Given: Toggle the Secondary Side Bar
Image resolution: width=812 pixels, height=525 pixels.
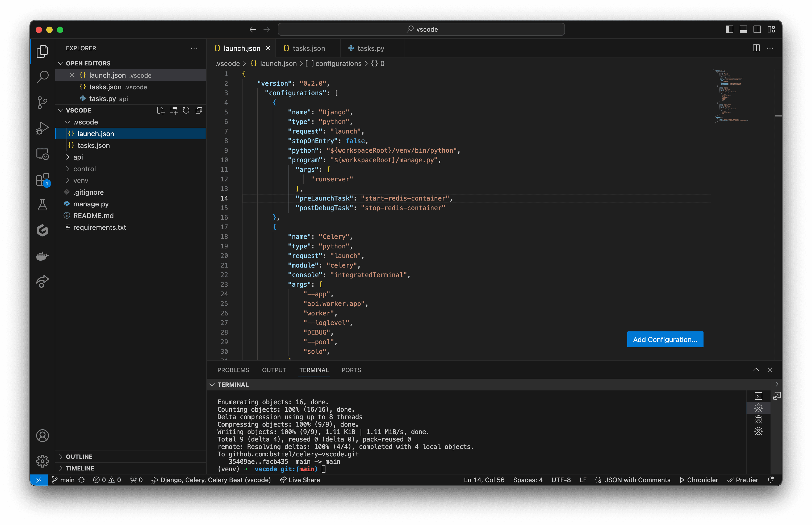Looking at the screenshot, I should click(x=757, y=29).
